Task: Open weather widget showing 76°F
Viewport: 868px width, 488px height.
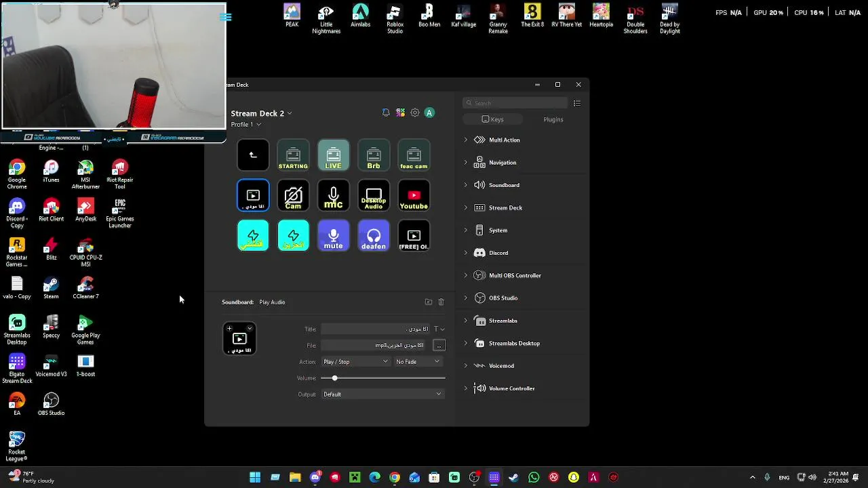Action: (x=31, y=477)
